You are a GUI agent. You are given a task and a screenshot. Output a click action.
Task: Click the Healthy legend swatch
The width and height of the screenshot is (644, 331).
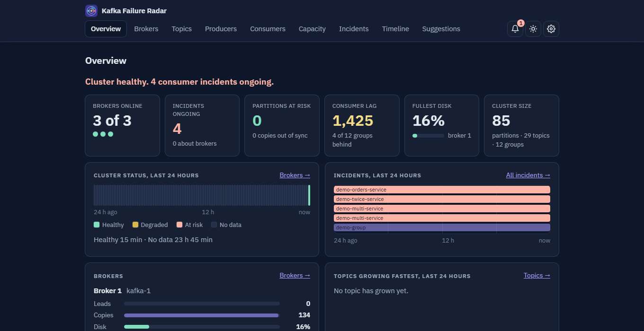(97, 225)
